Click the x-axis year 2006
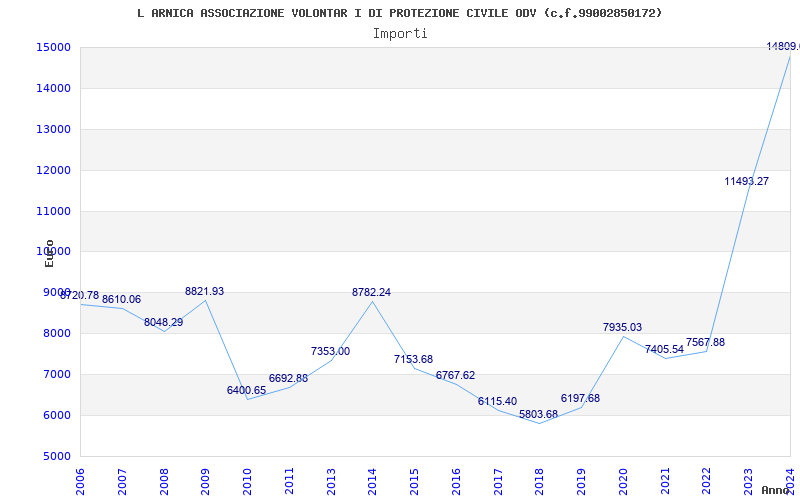Screen dimensions: 800x500 pos(80,482)
